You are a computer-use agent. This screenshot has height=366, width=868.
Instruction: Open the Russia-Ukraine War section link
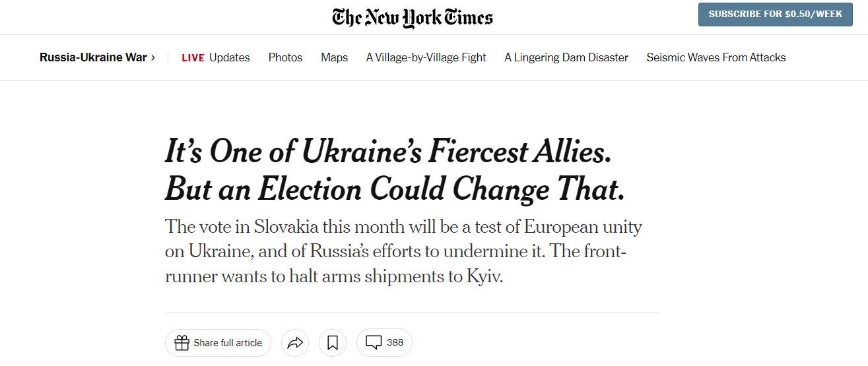[93, 57]
